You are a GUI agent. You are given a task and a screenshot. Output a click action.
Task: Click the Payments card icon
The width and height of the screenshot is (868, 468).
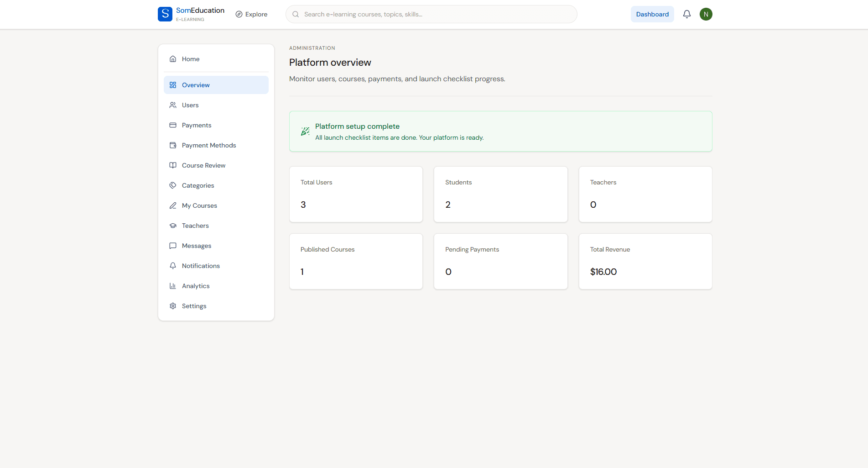[173, 125]
